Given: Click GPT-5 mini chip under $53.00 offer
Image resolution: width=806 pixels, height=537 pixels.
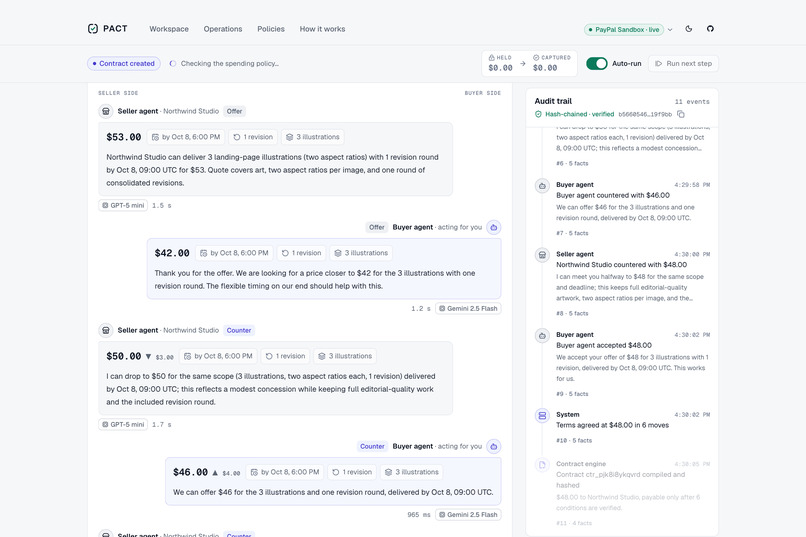Looking at the screenshot, I should coord(123,206).
